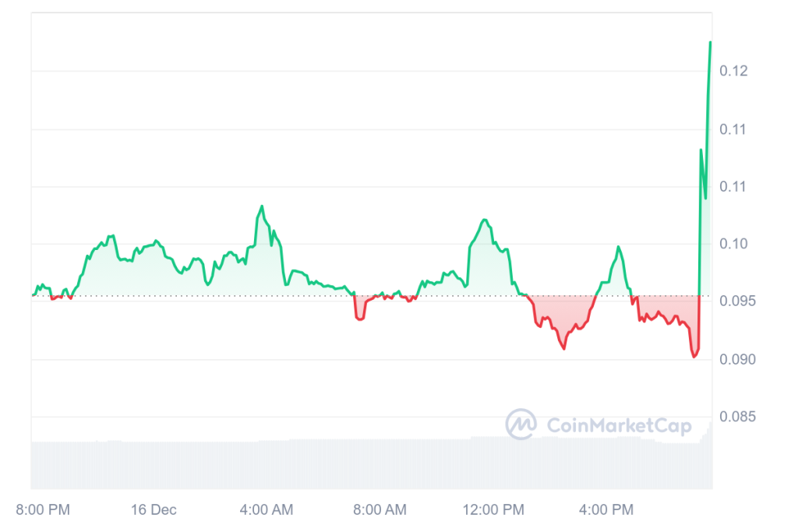Click the 8:00 AM axis label
Image resolution: width=798 pixels, height=532 pixels.
point(380,510)
